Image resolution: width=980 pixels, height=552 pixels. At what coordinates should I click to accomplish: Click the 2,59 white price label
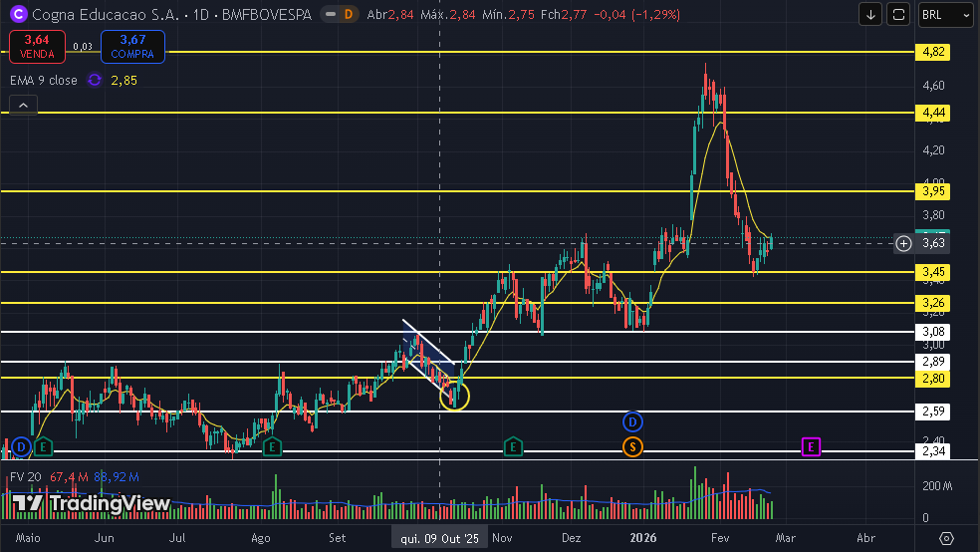point(933,412)
